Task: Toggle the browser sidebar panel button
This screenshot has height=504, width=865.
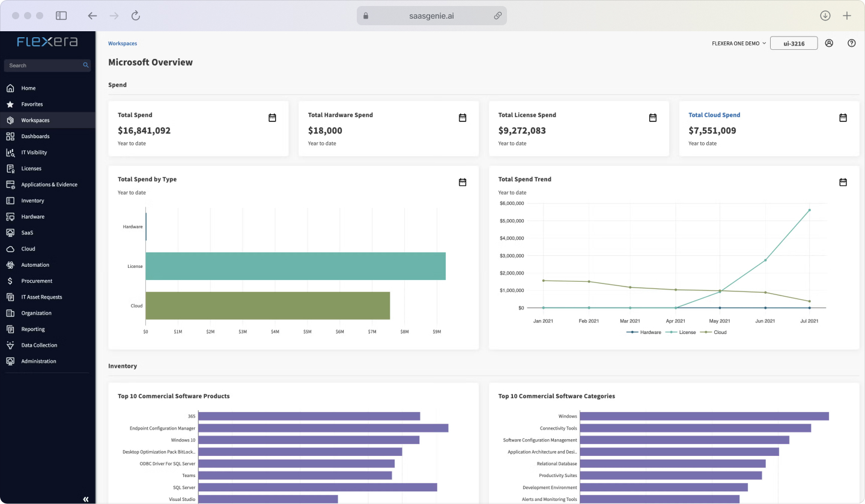Action: (61, 16)
